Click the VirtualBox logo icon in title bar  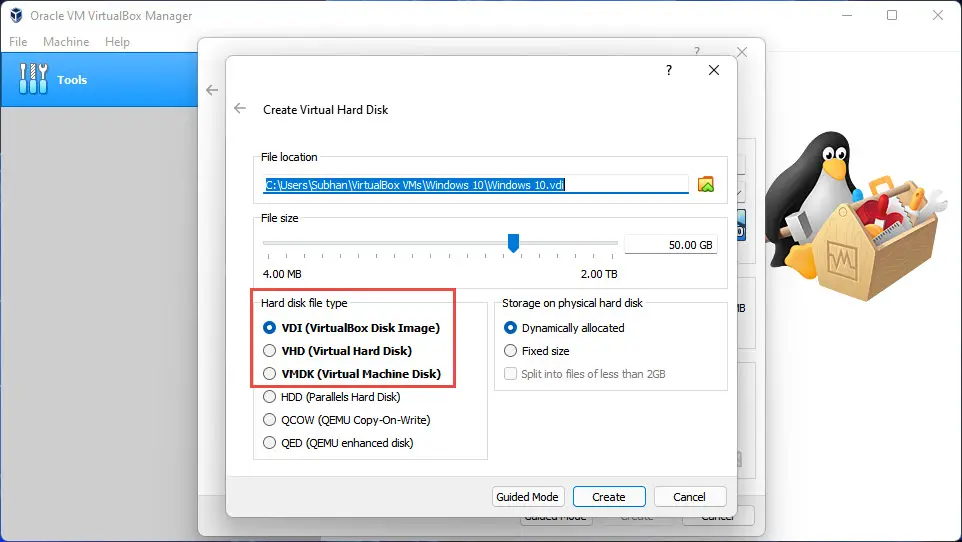[16, 15]
